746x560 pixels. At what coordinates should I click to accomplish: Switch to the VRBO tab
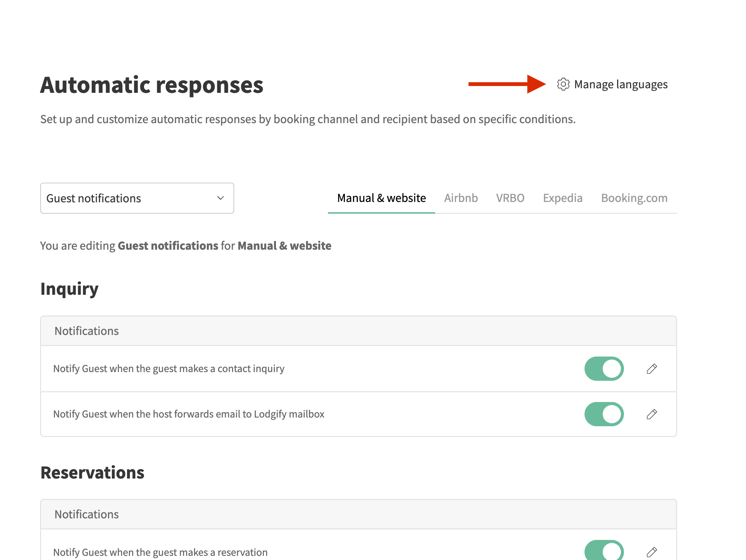pyautogui.click(x=510, y=198)
